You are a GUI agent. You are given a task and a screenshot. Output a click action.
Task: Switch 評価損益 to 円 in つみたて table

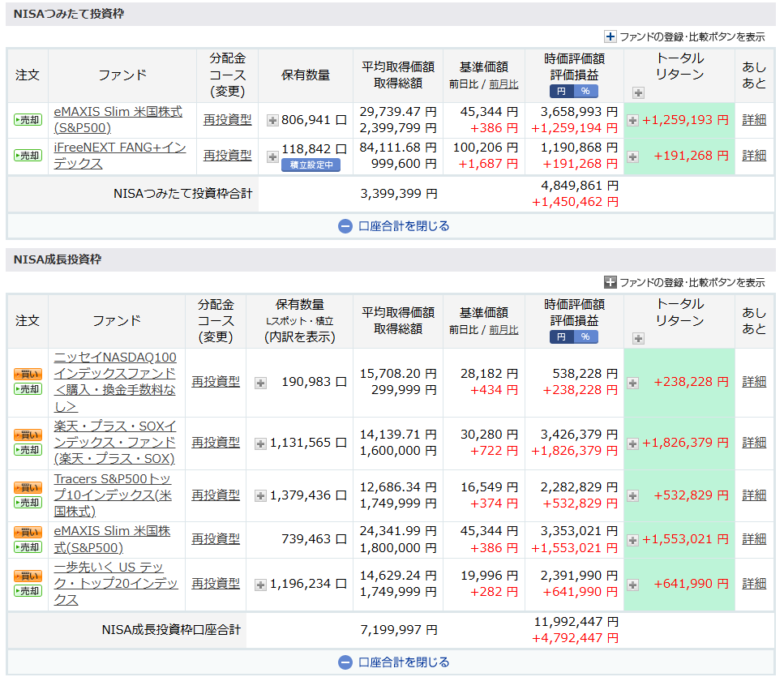(562, 91)
